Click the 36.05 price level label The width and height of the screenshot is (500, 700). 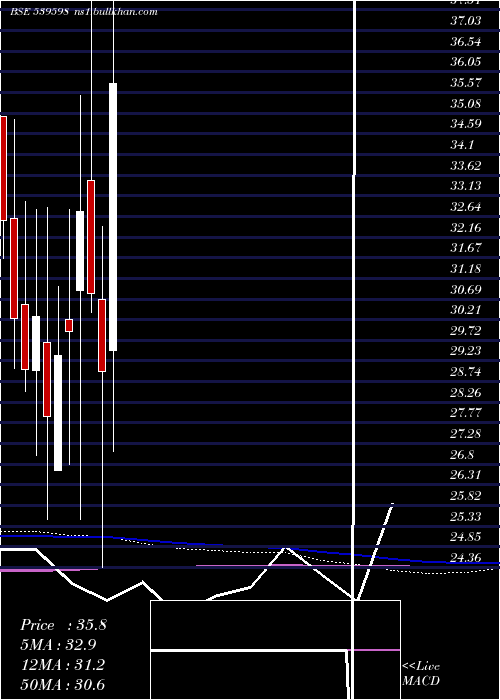(x=466, y=62)
